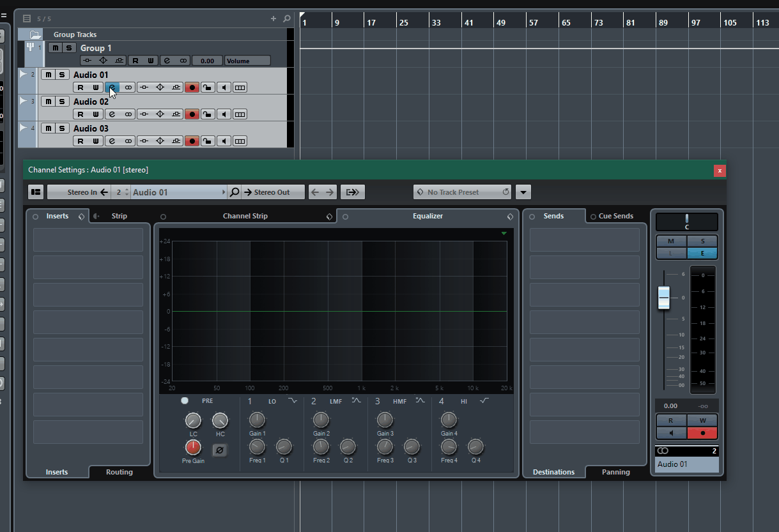The height and width of the screenshot is (532, 779).
Task: Toggle the PRE section bypass dot
Action: (185, 401)
